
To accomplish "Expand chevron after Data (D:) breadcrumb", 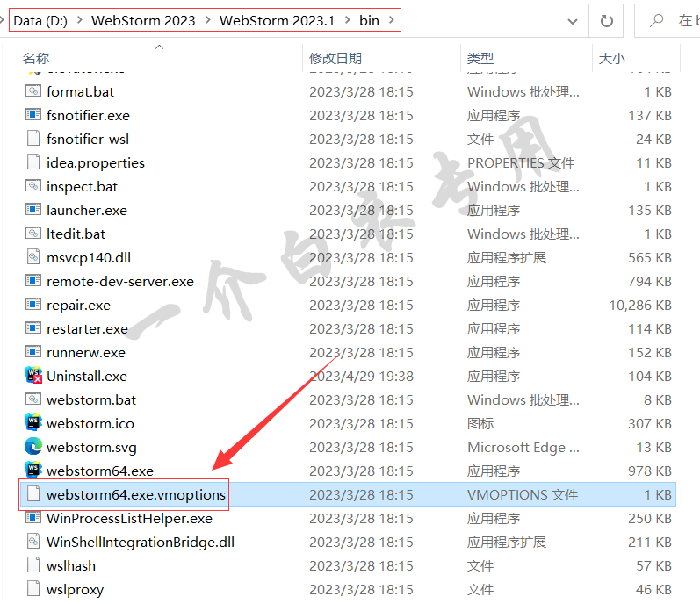I will [79, 20].
